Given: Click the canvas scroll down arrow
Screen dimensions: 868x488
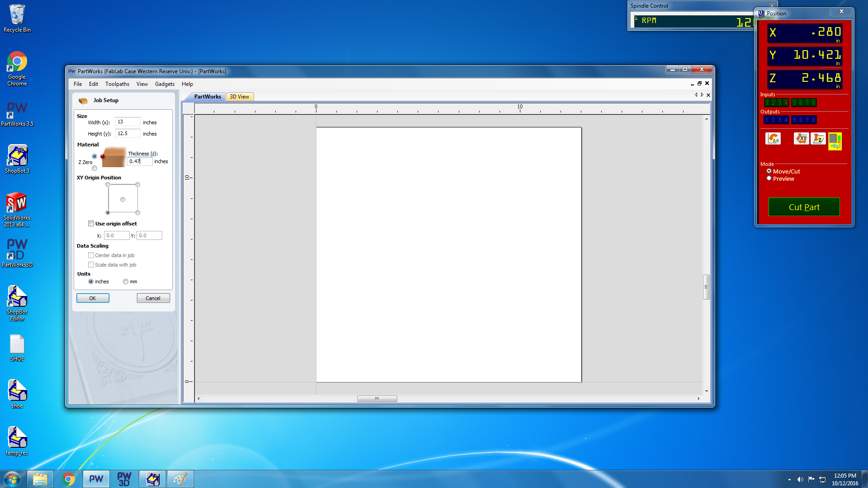Looking at the screenshot, I should (x=706, y=391).
